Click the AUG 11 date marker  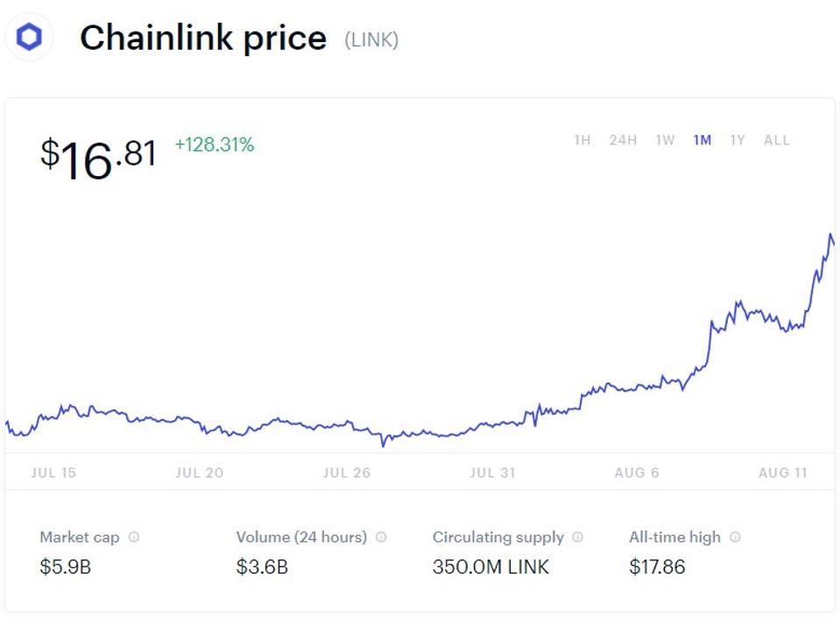pyautogui.click(x=782, y=473)
